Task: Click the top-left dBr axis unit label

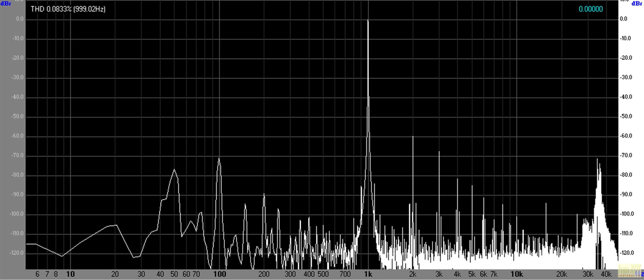Action: click(x=6, y=3)
